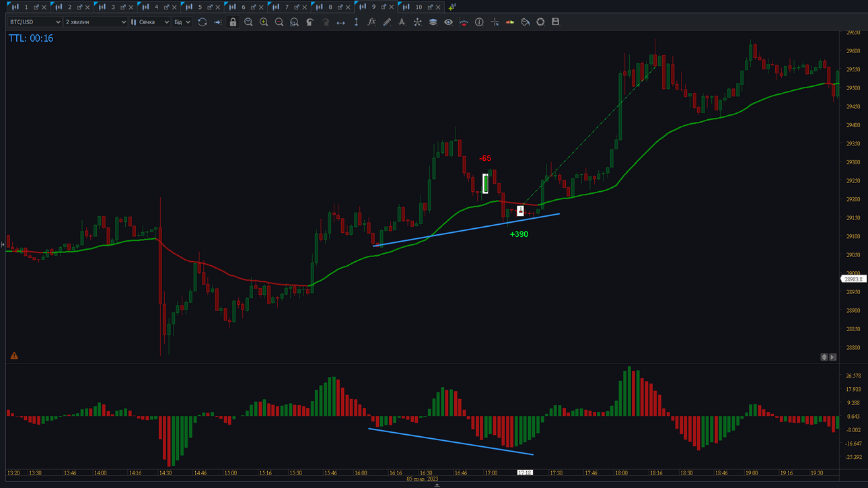Click the line chart with red marker icon

(x=464, y=22)
